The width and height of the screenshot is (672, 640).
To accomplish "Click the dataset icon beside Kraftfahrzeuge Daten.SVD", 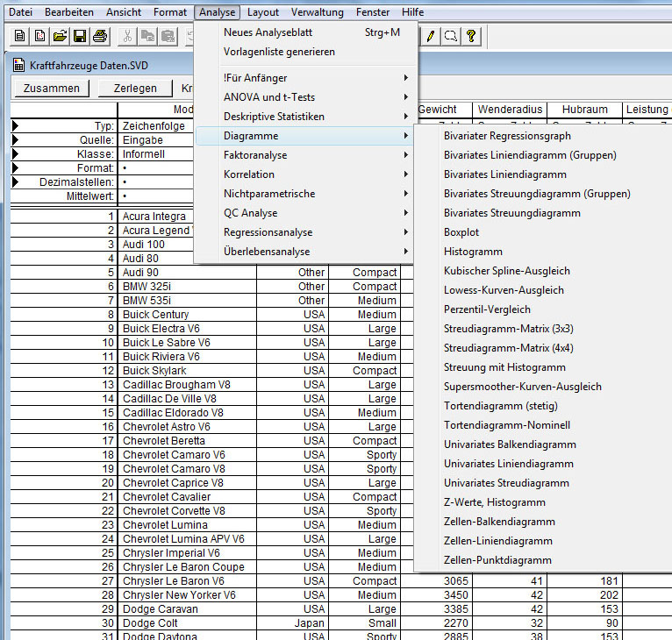I will click(x=18, y=65).
